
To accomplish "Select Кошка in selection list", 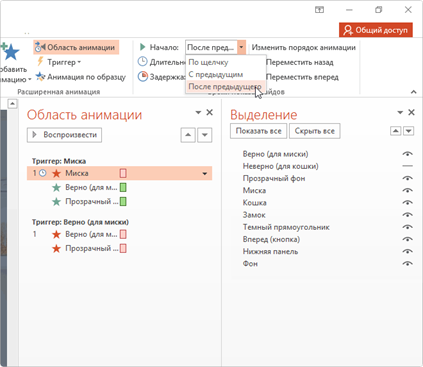I will [x=254, y=203].
